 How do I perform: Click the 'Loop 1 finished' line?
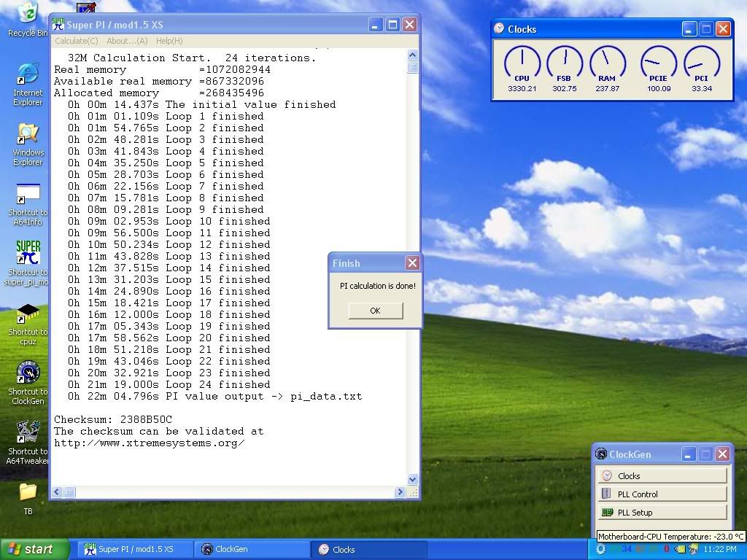[x=166, y=116]
